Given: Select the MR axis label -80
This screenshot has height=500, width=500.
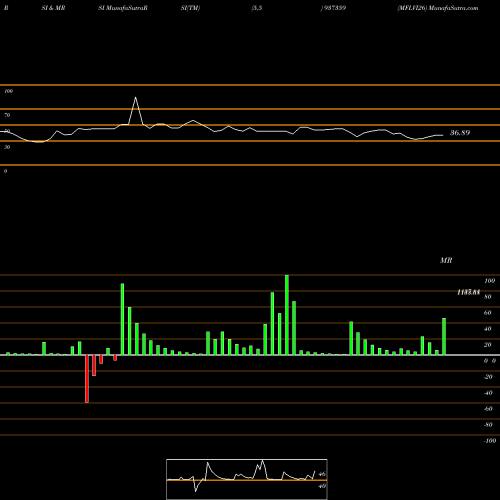Looking at the screenshot, I should (488, 425).
